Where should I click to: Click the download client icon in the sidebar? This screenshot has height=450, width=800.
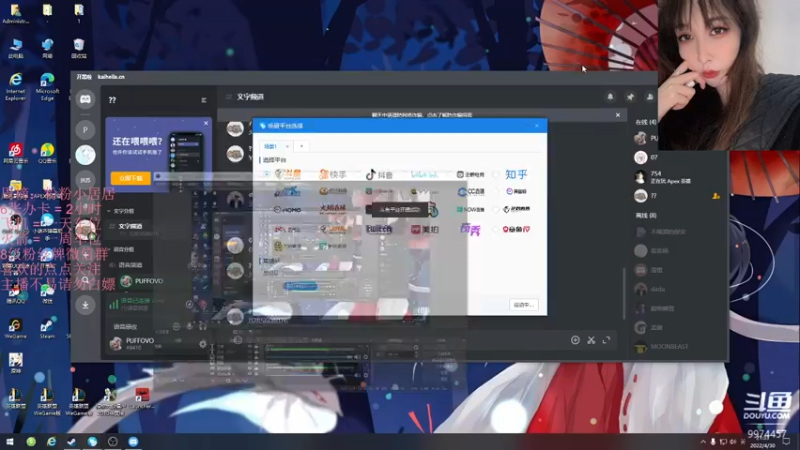click(x=85, y=305)
